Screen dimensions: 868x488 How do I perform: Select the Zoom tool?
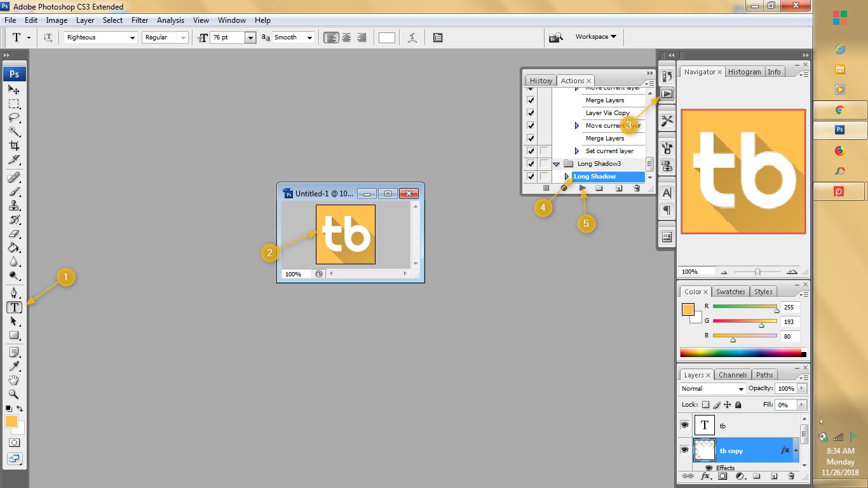pyautogui.click(x=14, y=394)
